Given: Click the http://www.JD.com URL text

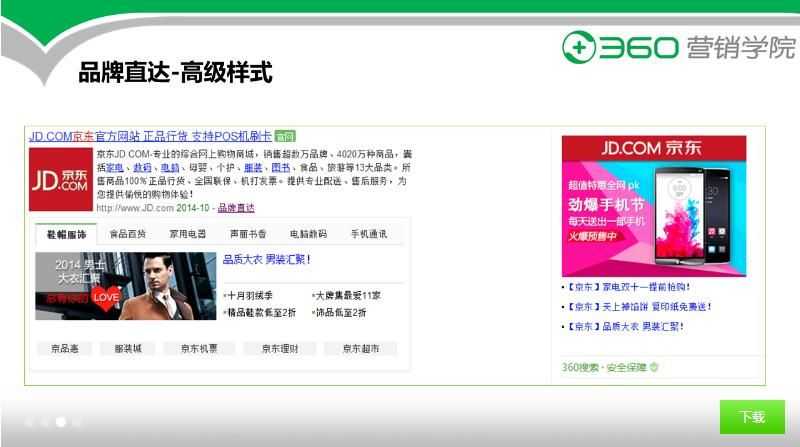Looking at the screenshot, I should click(x=135, y=208).
